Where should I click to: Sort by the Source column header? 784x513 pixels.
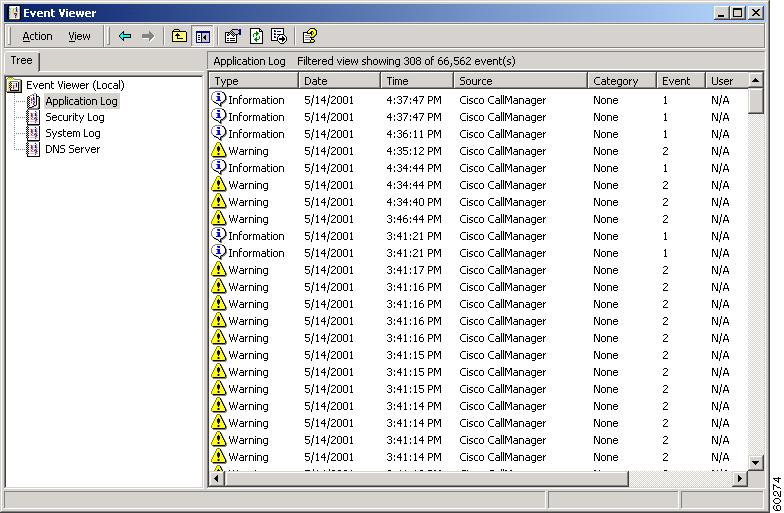(x=520, y=80)
